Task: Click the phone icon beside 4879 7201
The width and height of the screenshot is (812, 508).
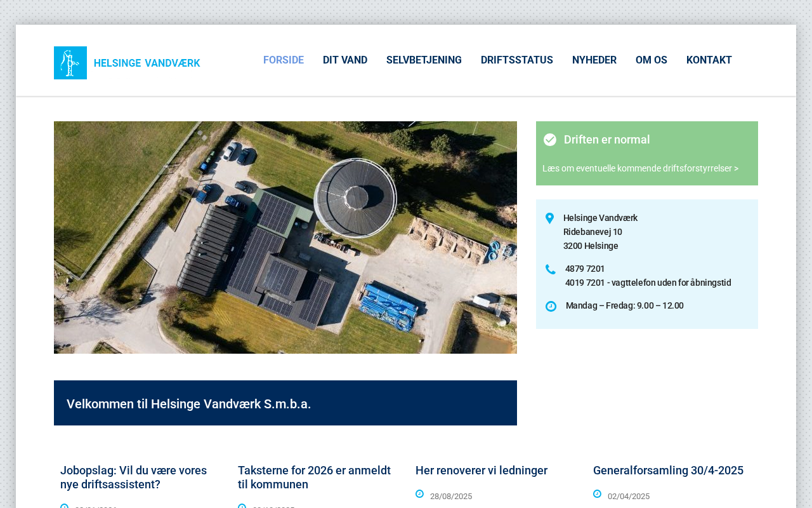Action: point(551,269)
